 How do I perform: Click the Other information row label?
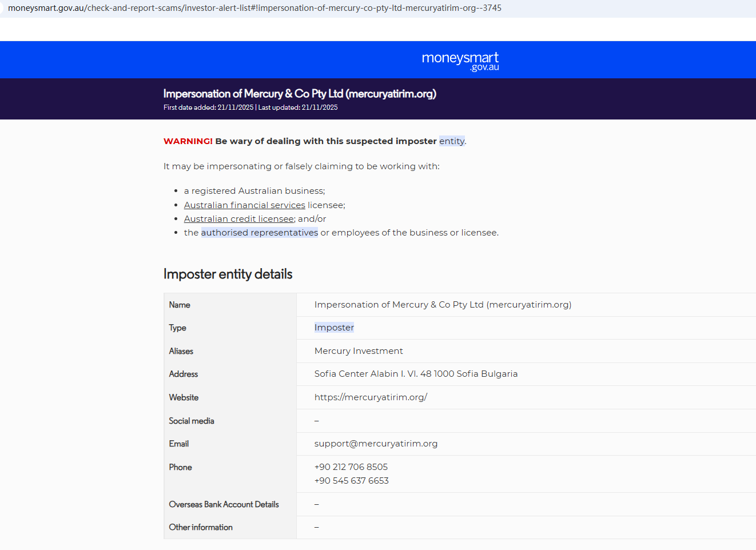[x=201, y=527]
